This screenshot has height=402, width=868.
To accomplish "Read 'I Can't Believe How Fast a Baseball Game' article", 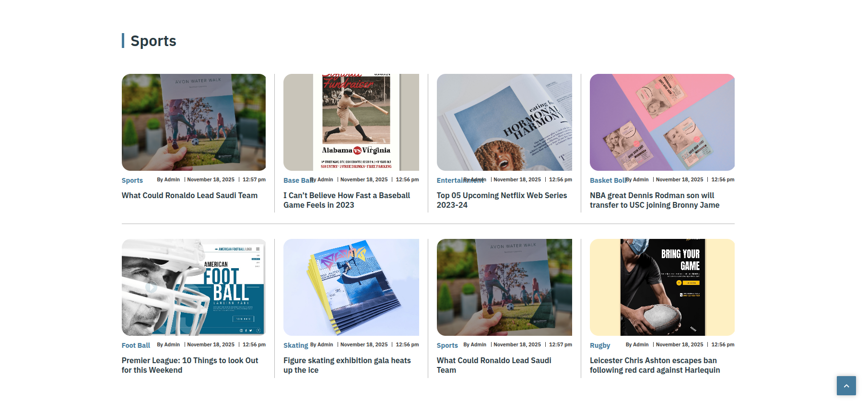I will coord(346,200).
